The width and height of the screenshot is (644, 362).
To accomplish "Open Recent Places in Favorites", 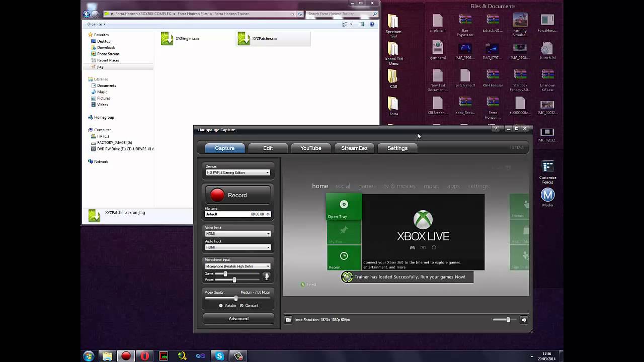I will coord(108,60).
